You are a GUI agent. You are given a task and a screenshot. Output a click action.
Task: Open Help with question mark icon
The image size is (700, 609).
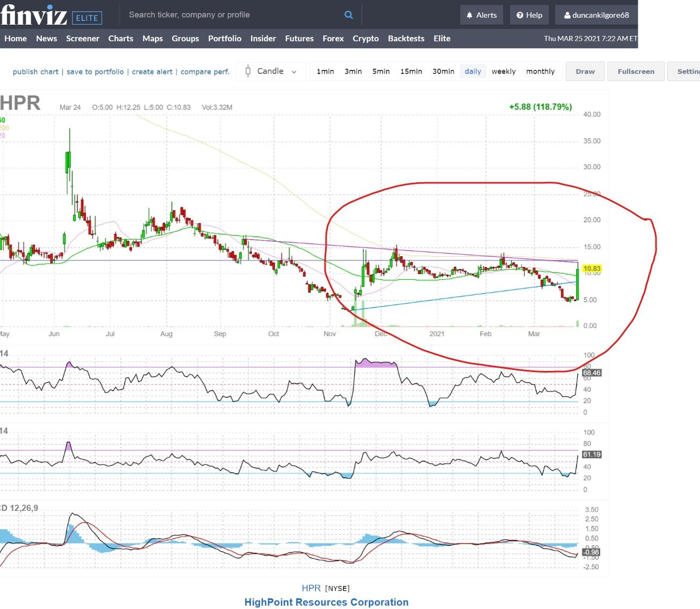coord(529,15)
